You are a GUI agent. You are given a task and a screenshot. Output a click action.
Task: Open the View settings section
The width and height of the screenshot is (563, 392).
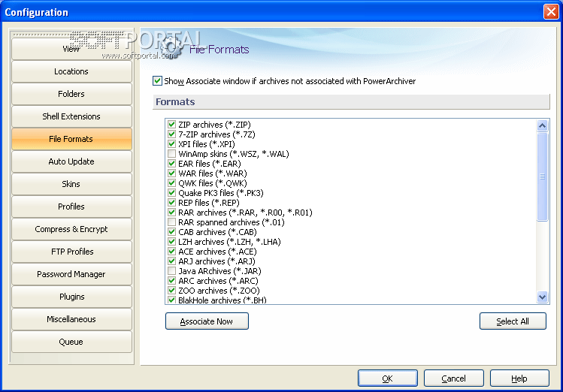(71, 49)
